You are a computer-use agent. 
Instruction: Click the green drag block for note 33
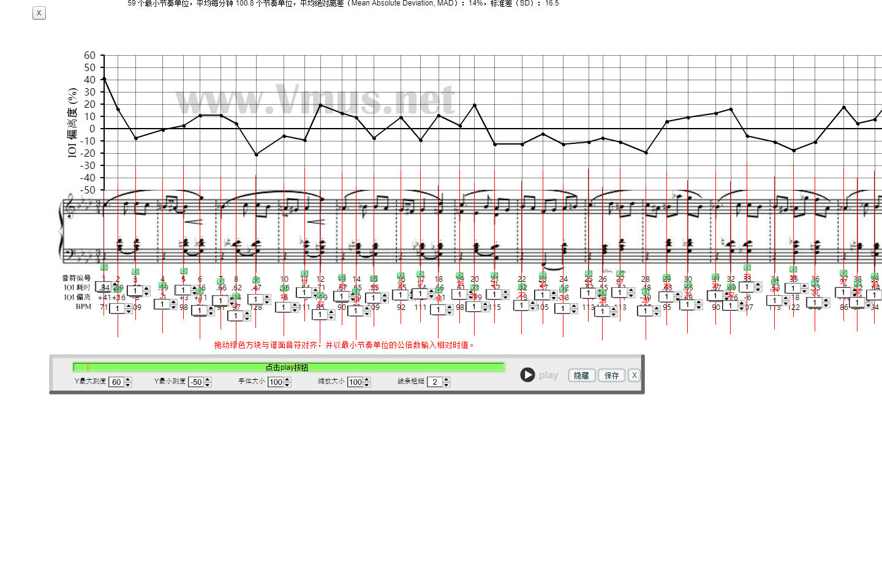747,268
